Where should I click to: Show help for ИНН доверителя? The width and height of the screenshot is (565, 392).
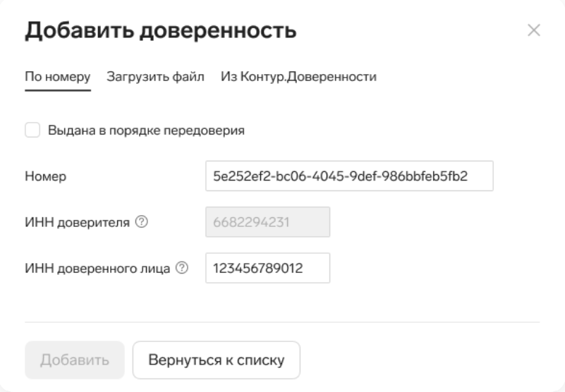142,221
